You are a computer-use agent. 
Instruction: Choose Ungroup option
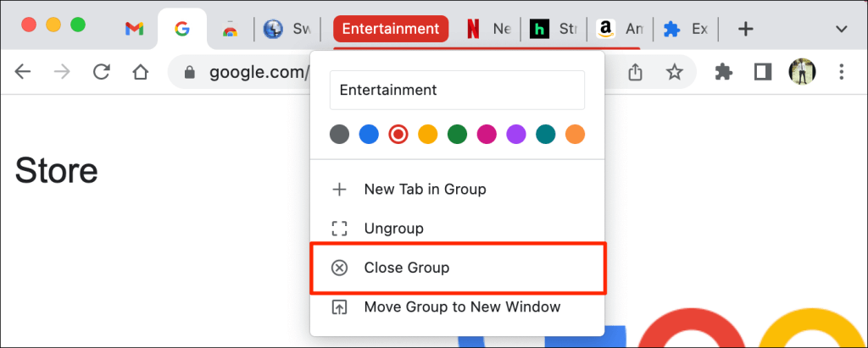(x=393, y=229)
